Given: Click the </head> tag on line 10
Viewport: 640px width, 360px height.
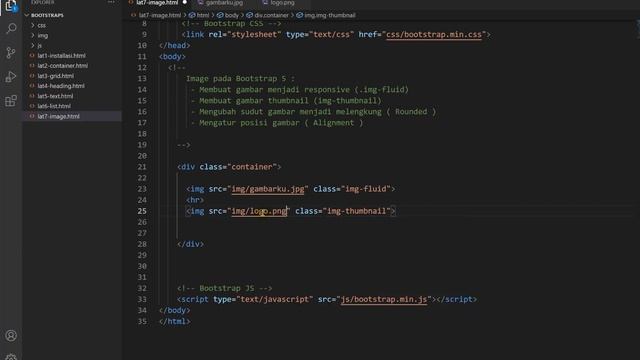Looking at the screenshot, I should [174, 46].
